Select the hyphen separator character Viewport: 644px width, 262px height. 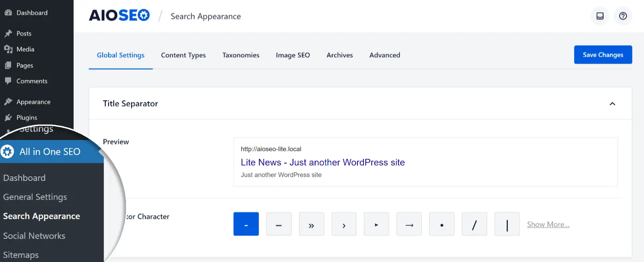point(246,224)
